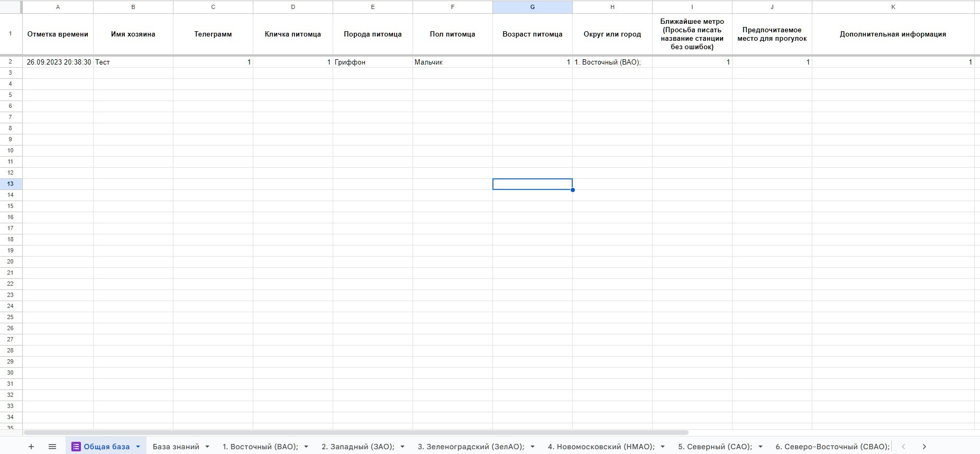Select column K header
Screen dimensions: 980x454
tap(893, 7)
